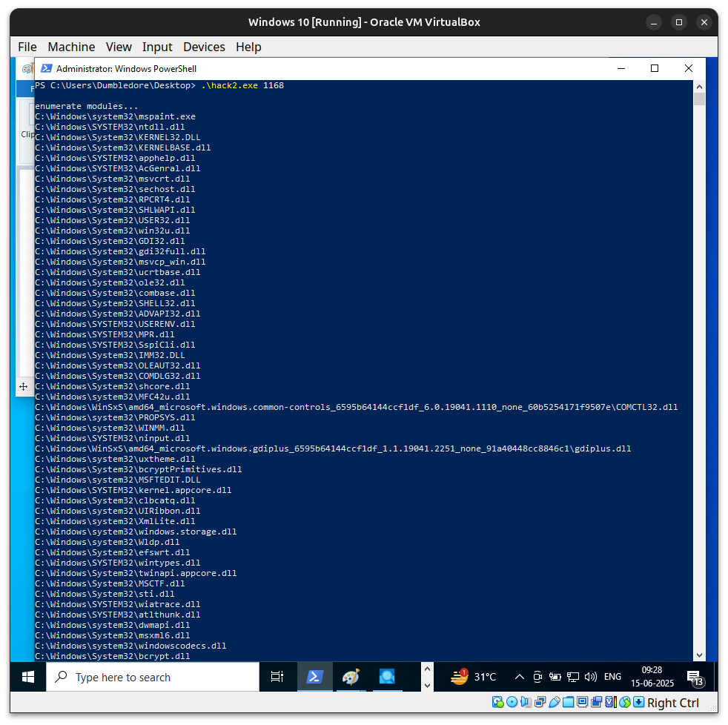Click the Right Ctrl host key label
The height and width of the screenshot is (725, 728).
(672, 703)
